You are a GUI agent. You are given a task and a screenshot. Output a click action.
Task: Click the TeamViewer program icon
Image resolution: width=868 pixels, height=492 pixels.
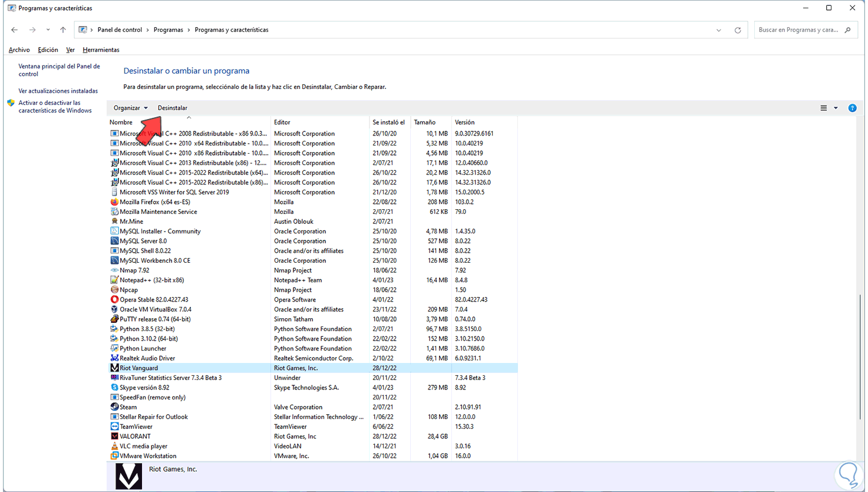[114, 427]
